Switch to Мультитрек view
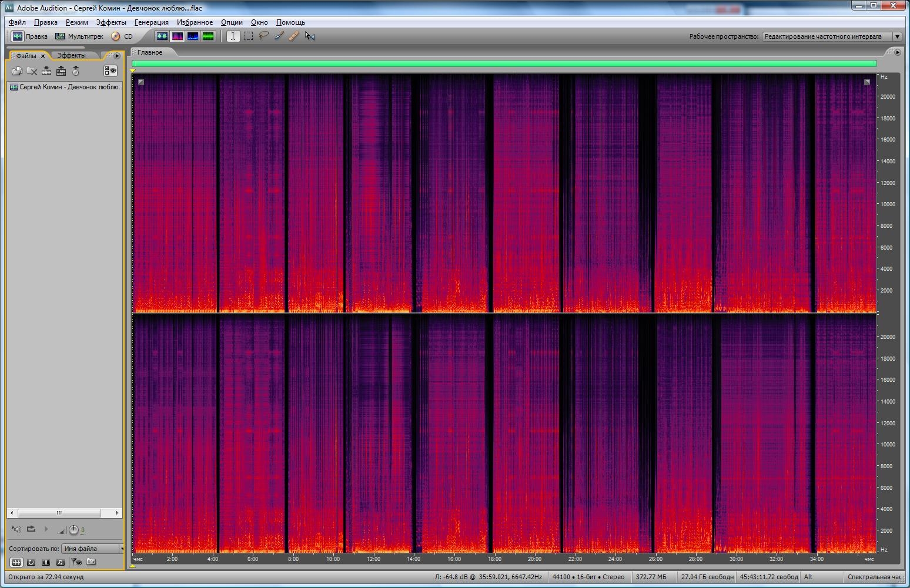910x588 pixels. point(79,36)
